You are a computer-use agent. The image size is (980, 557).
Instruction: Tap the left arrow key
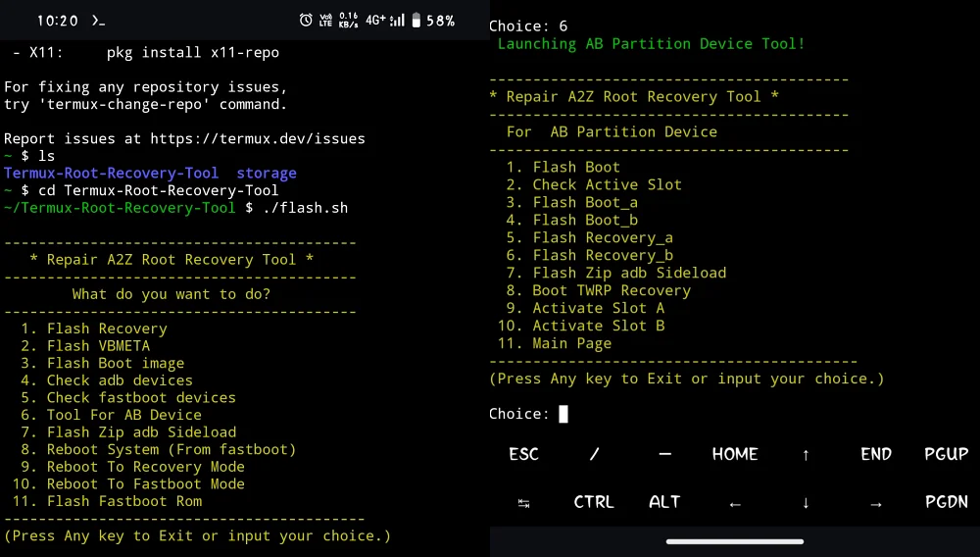click(735, 502)
